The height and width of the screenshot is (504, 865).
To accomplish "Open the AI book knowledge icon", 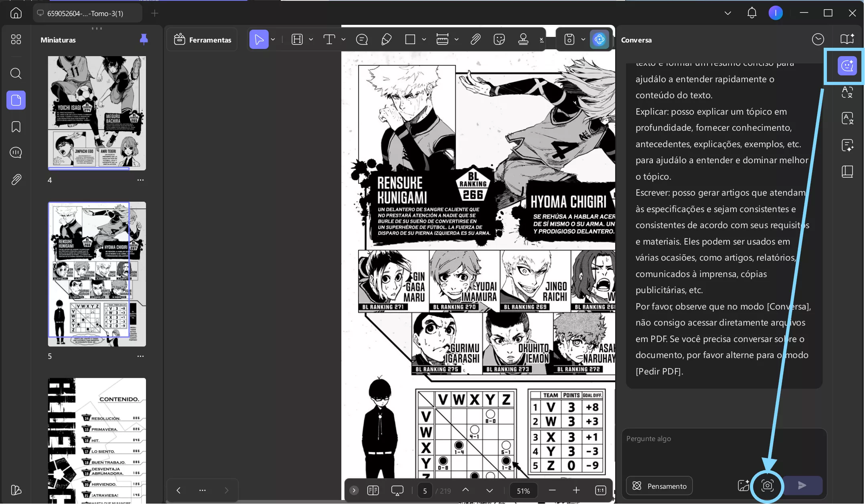I will pos(847,39).
